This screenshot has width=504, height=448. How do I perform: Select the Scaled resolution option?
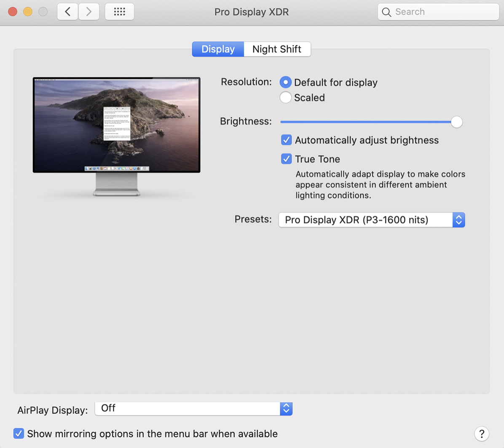285,97
